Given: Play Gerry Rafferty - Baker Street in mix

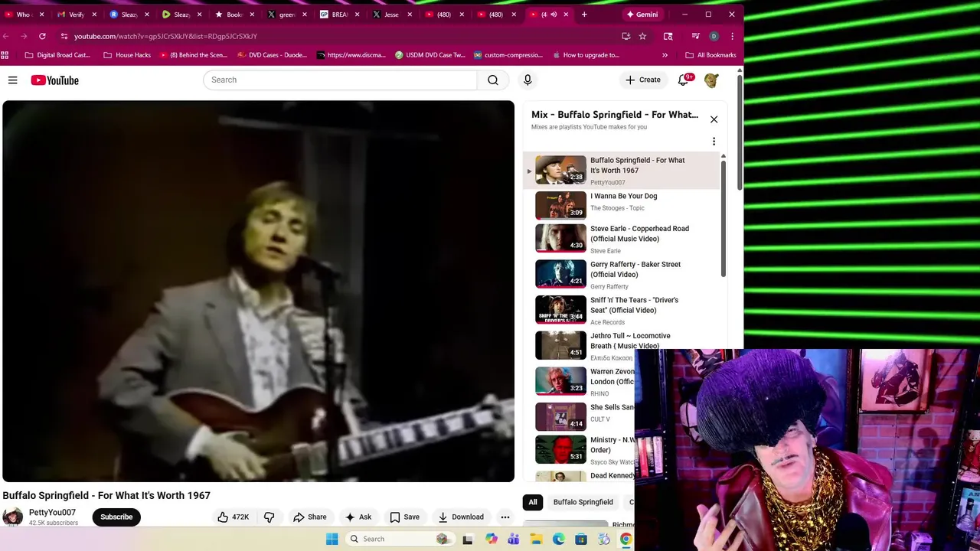Looking at the screenshot, I should point(622,275).
